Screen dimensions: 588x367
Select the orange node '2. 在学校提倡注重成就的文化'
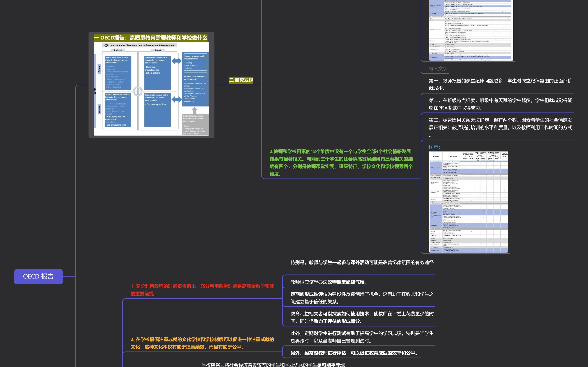[x=202, y=343]
